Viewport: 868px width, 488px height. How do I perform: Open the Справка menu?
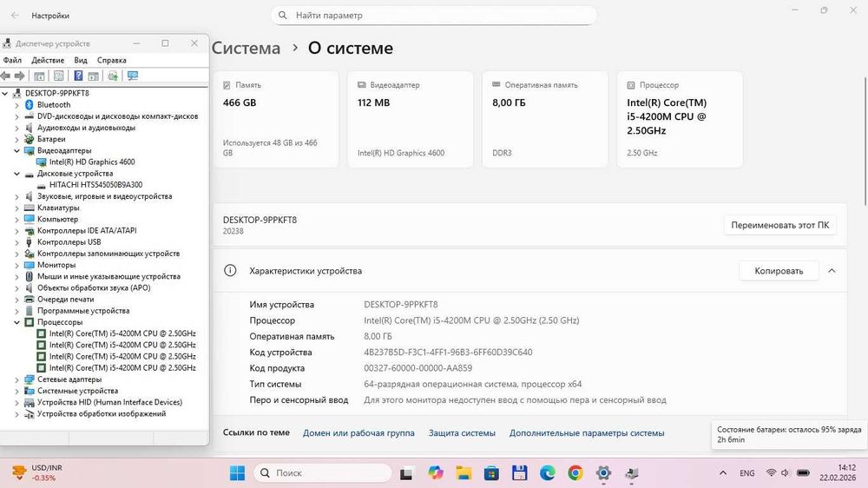(x=112, y=60)
